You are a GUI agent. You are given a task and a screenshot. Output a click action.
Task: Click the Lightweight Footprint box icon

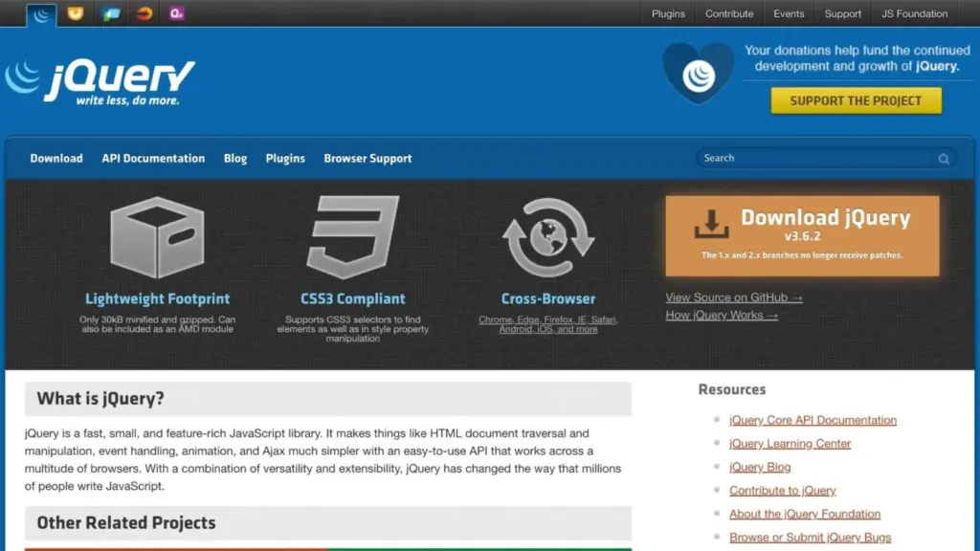[158, 237]
